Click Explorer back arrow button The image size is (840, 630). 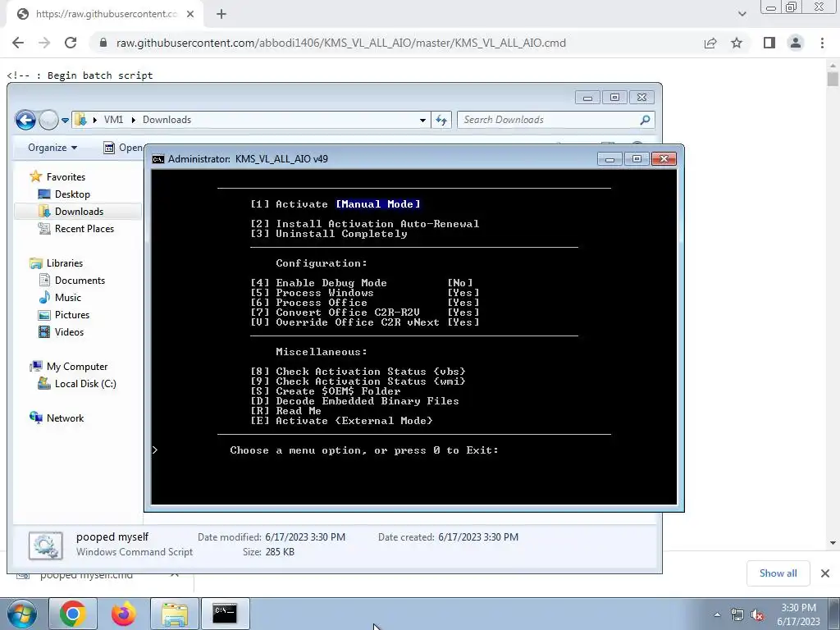coord(25,120)
